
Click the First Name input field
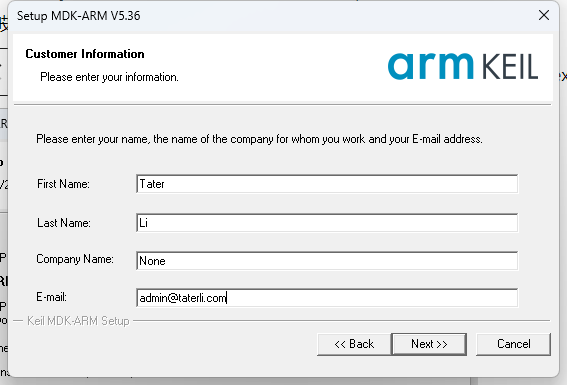click(327, 184)
